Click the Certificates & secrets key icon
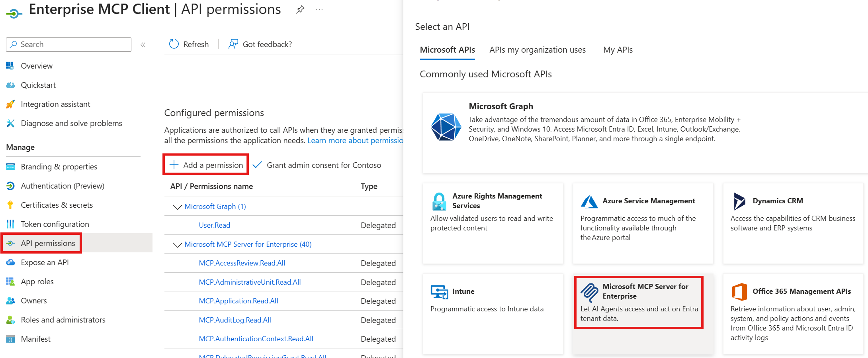The image size is (868, 358). tap(10, 205)
